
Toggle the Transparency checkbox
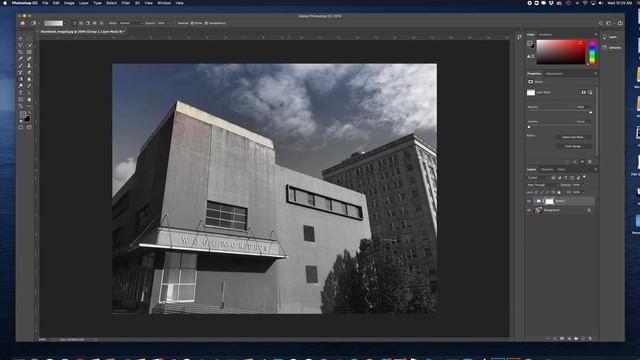coord(206,23)
